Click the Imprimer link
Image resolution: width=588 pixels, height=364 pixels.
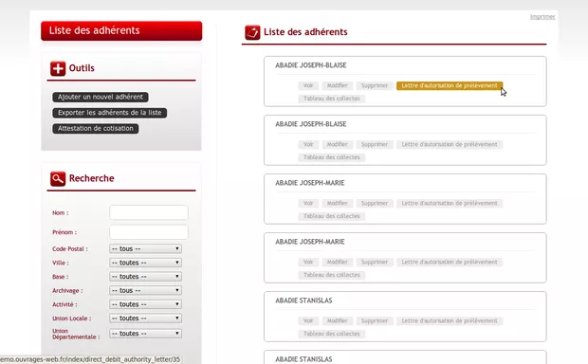pyautogui.click(x=542, y=16)
